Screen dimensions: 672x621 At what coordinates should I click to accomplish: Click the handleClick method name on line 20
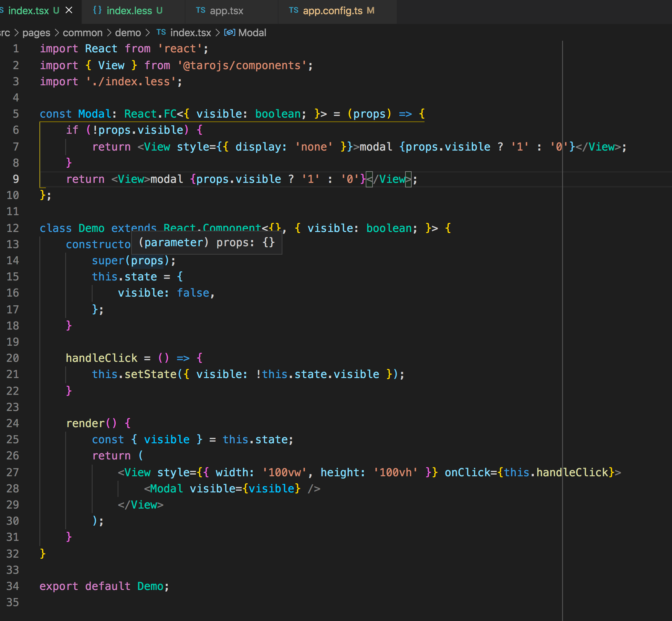[101, 358]
